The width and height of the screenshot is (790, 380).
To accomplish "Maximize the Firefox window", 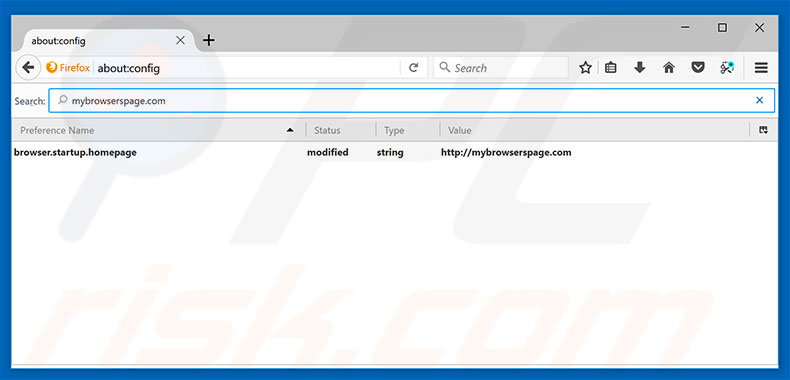I will (x=722, y=28).
